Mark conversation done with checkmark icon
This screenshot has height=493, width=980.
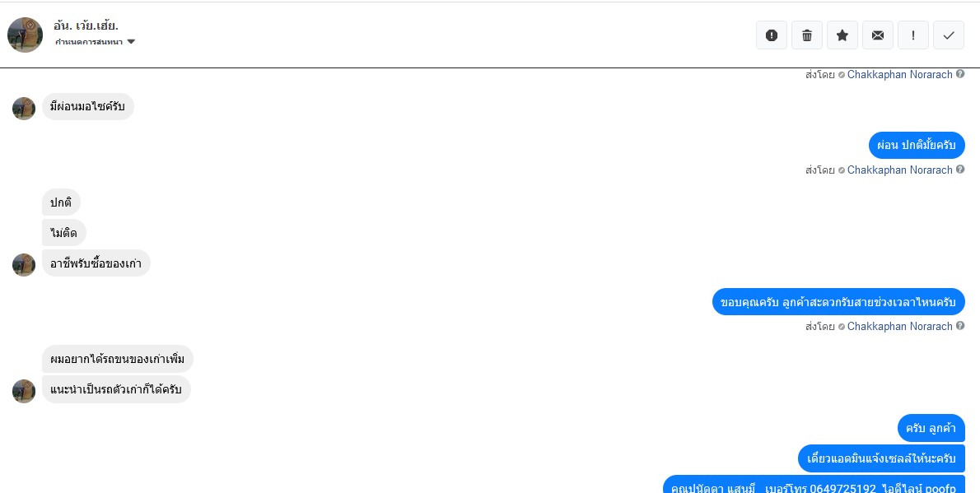pyautogui.click(x=949, y=35)
